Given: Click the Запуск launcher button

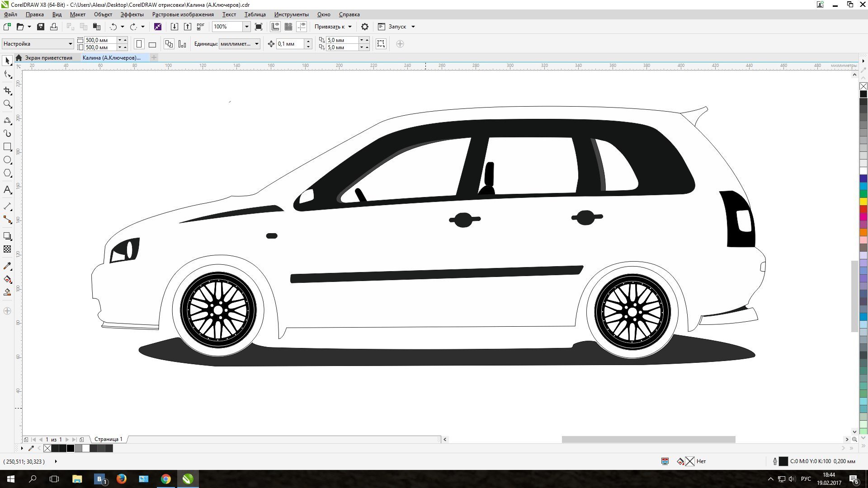Looking at the screenshot, I should pyautogui.click(x=396, y=27).
